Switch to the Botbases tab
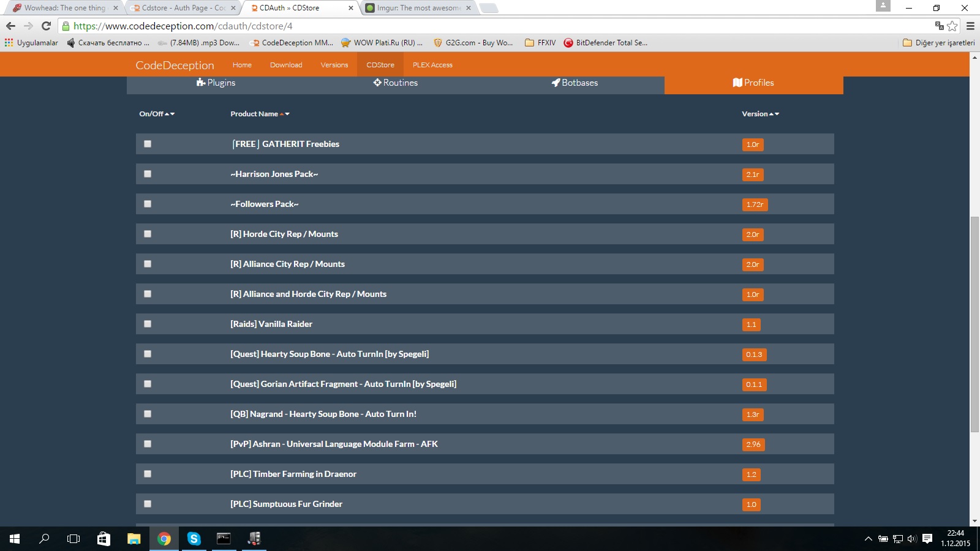 click(575, 83)
